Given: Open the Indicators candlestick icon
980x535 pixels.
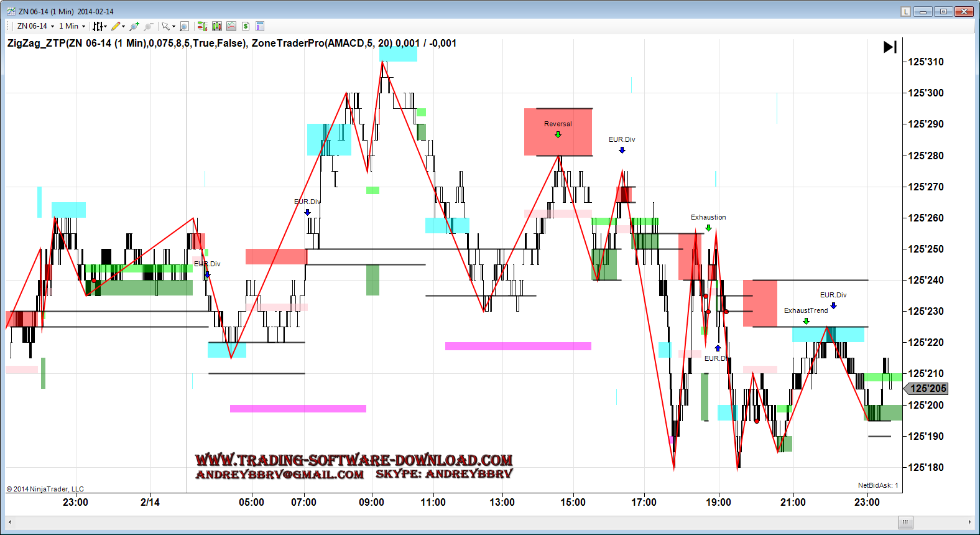Looking at the screenshot, I should [x=217, y=26].
